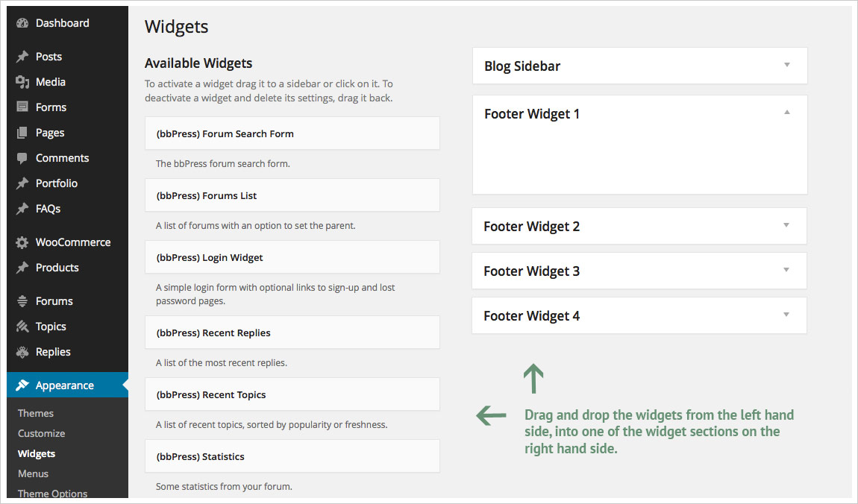Open the Customize submenu item
Viewport: 858px width, 504px height.
pyautogui.click(x=41, y=433)
